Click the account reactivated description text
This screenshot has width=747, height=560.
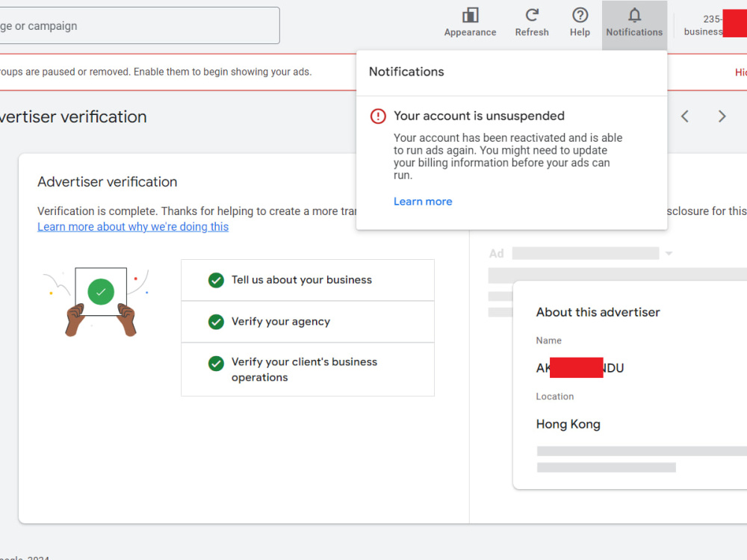[508, 156]
